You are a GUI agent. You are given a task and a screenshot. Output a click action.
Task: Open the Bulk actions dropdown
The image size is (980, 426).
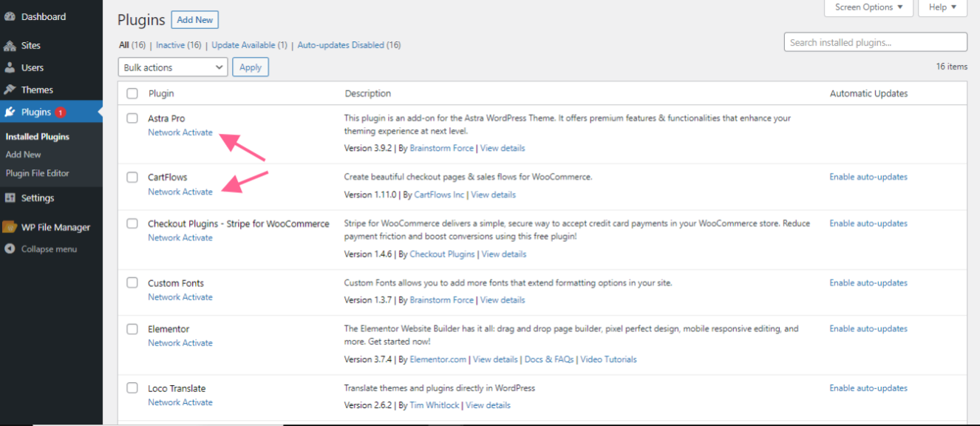pos(173,67)
